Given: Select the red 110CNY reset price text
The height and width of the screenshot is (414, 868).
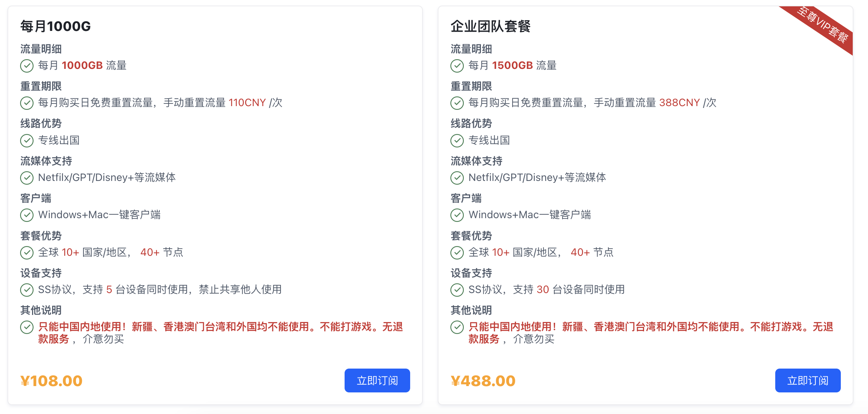Looking at the screenshot, I should (x=247, y=103).
